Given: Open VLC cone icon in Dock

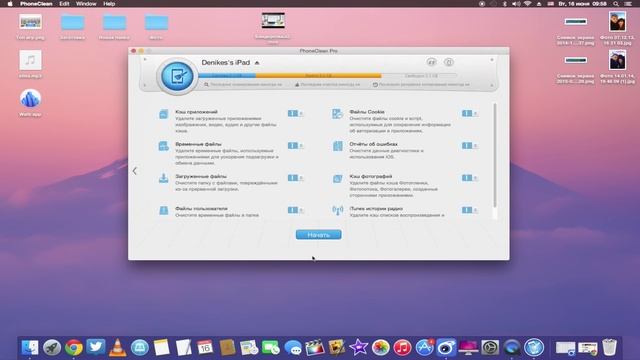Looking at the screenshot, I should pyautogui.click(x=118, y=347).
